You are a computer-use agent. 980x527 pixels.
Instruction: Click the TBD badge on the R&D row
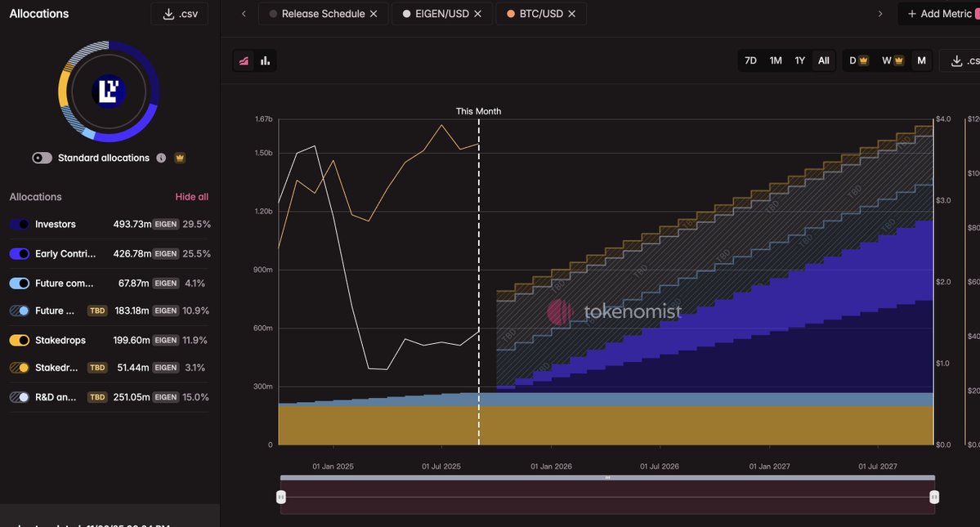tap(97, 397)
